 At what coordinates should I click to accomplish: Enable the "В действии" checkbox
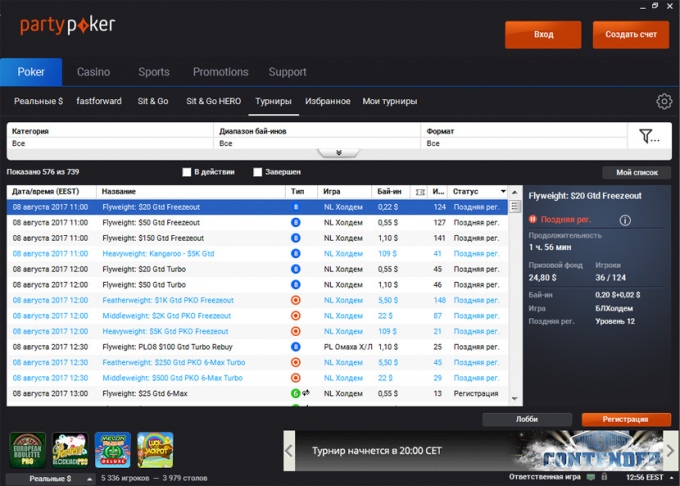pos(187,172)
